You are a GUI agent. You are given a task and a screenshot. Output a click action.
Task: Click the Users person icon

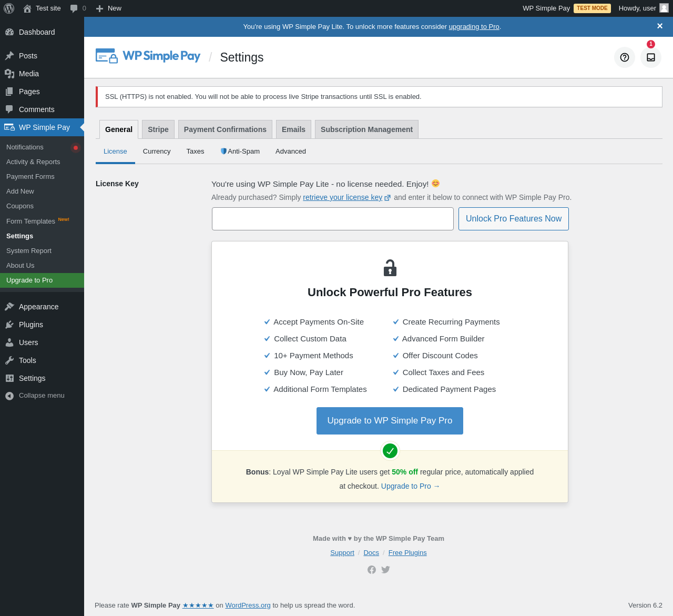[x=9, y=342]
